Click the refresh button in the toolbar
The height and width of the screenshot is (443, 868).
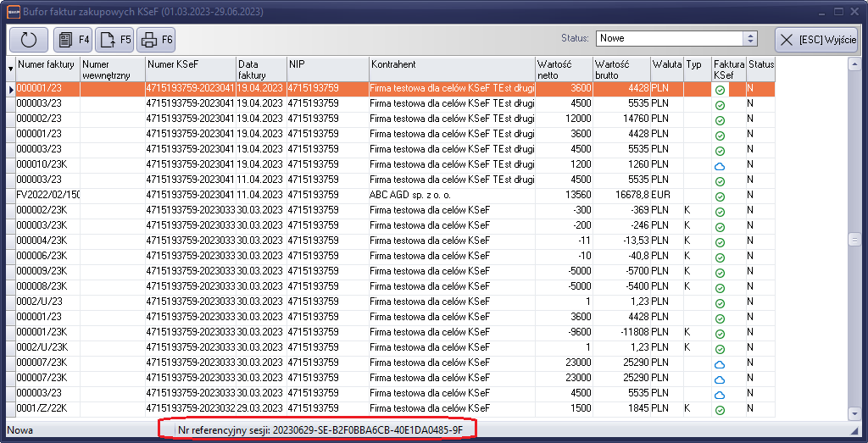29,40
